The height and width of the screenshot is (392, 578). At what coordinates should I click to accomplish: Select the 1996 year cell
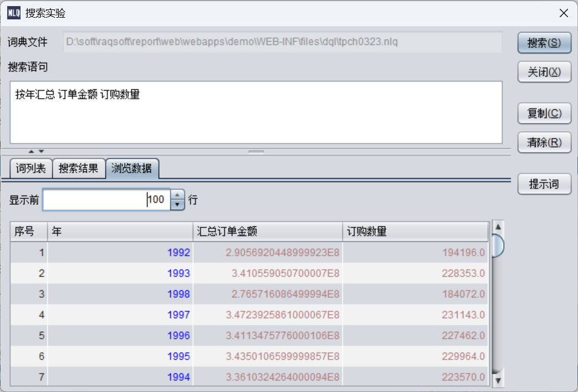pos(120,336)
